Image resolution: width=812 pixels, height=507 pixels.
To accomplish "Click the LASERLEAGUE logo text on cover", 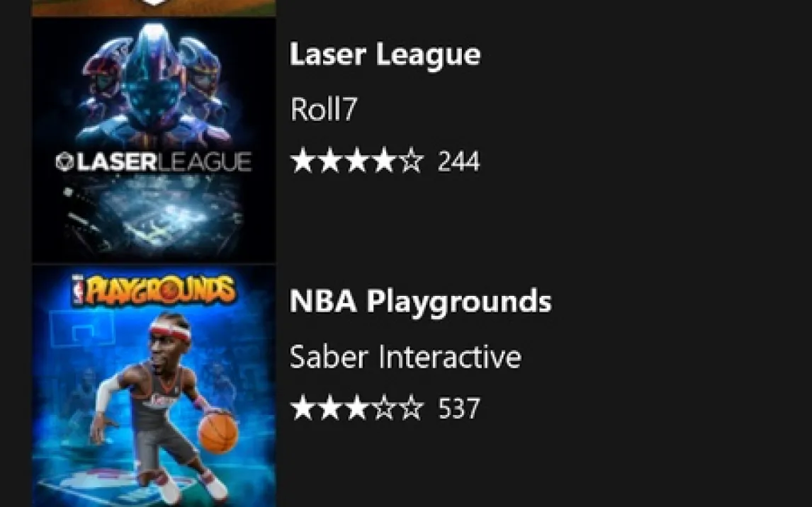I will (x=154, y=162).
